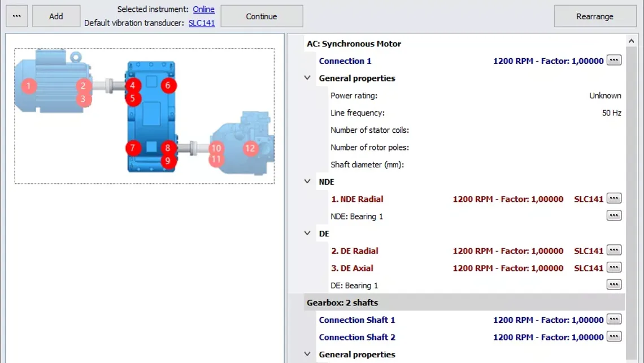Open options for DE: Bearing 1

(x=613, y=284)
